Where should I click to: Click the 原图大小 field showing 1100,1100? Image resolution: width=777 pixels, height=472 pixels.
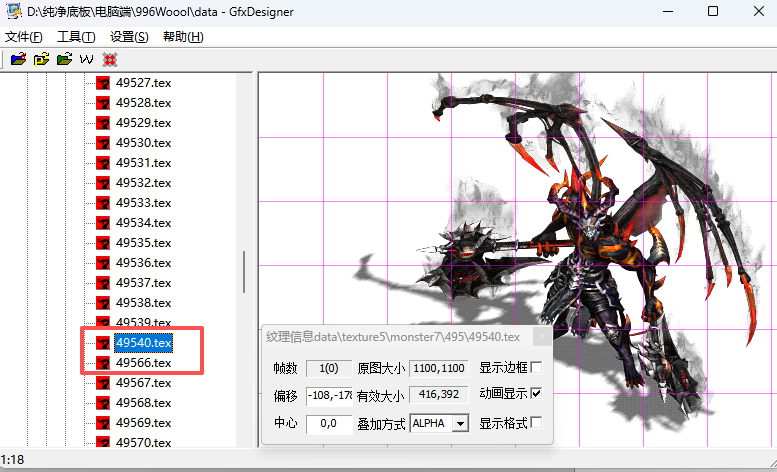click(x=439, y=368)
